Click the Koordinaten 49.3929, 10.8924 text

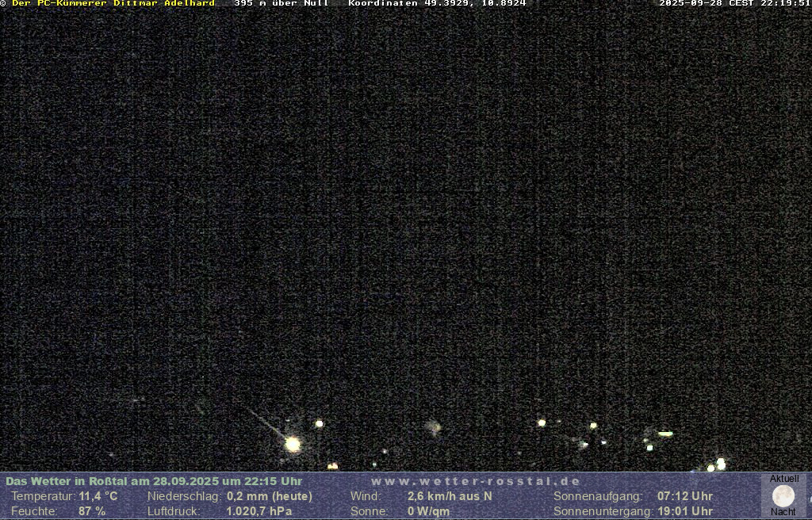tap(437, 3)
